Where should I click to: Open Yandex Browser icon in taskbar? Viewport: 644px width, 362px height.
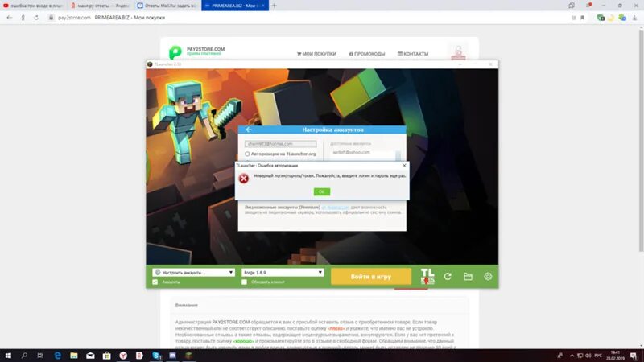coord(123,356)
